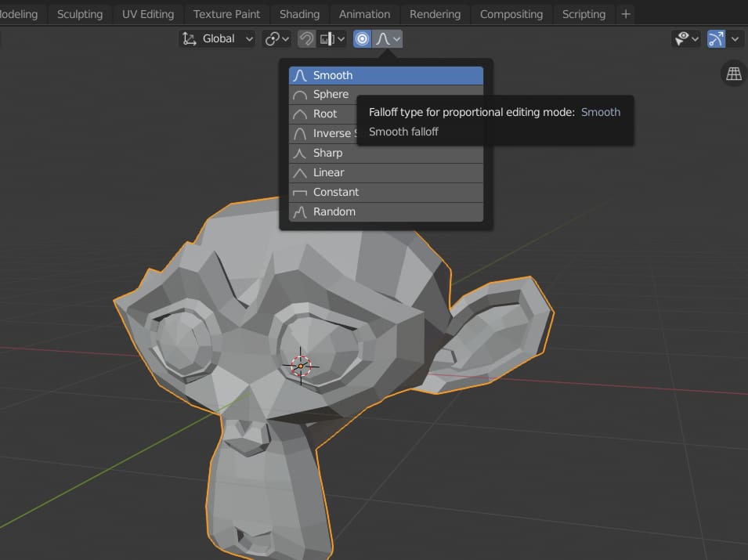Select the Sharp falloff option
Image resolution: width=748 pixels, height=560 pixels.
[x=386, y=153]
